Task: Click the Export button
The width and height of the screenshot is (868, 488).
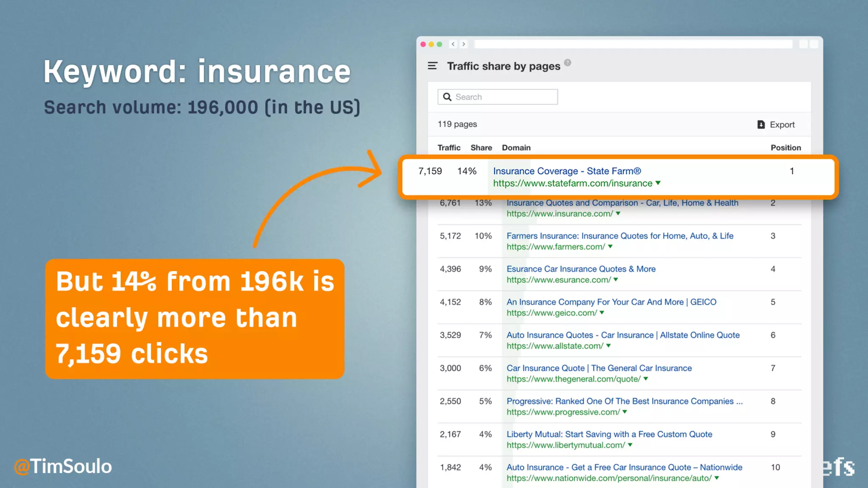Action: [782, 125]
